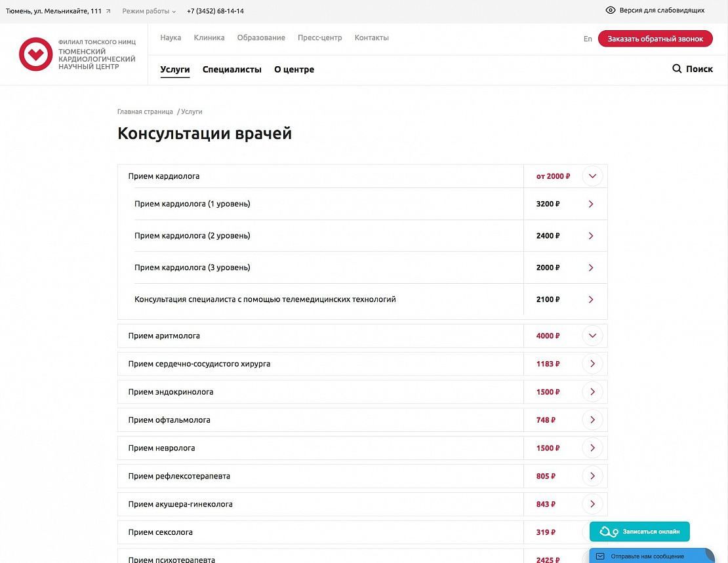Expand the Прием аритмолога section
Viewport: 728px width, 563px height.
coord(592,336)
